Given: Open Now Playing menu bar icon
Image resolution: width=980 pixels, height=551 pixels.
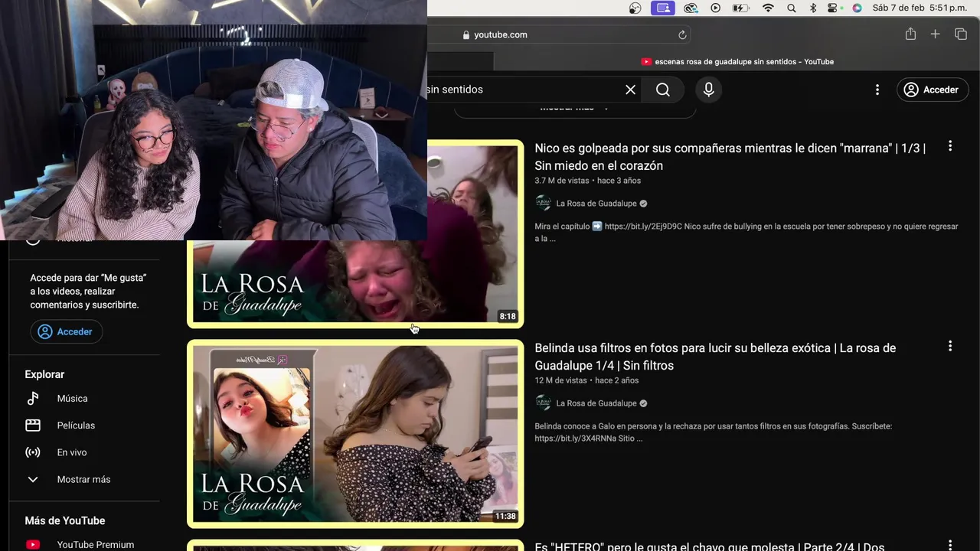Looking at the screenshot, I should point(715,8).
